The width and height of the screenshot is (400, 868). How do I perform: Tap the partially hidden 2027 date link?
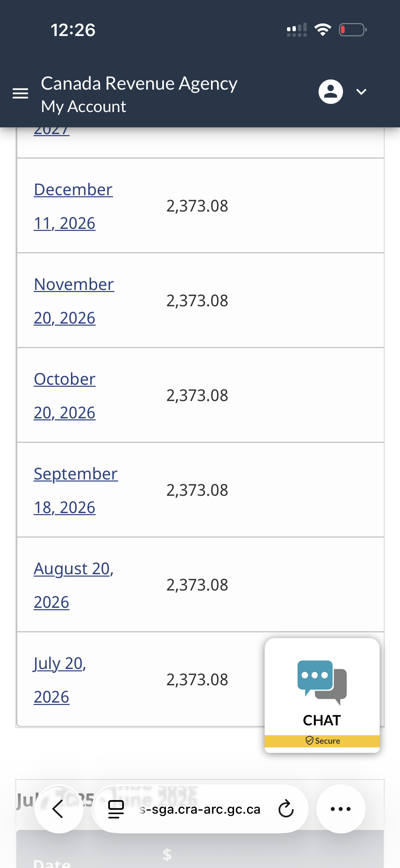click(52, 131)
